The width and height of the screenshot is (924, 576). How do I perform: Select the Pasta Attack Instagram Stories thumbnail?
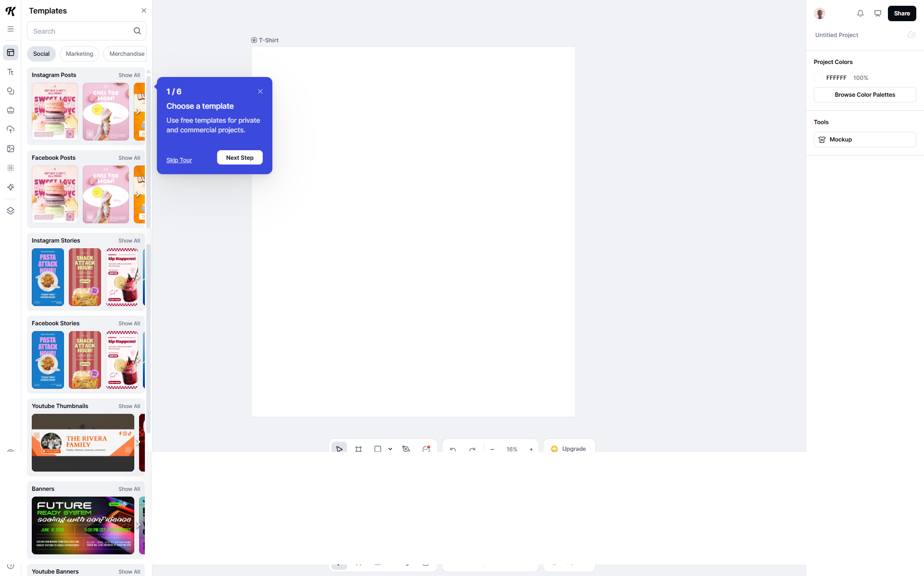click(x=48, y=277)
